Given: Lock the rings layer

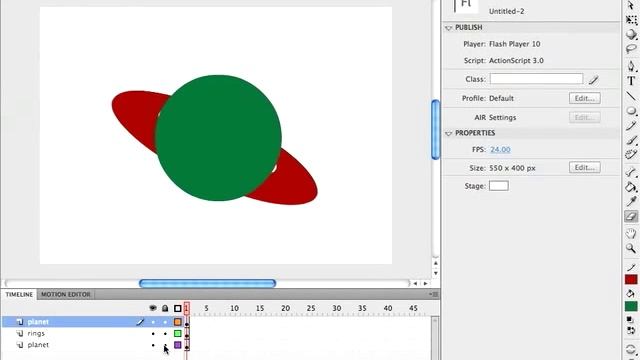Looking at the screenshot, I should point(165,333).
